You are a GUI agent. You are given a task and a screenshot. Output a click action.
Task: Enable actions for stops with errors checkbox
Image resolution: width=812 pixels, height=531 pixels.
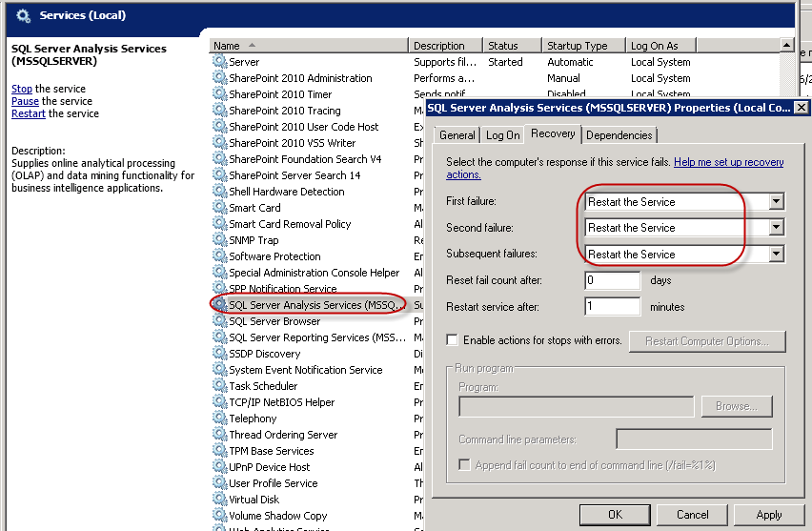452,339
